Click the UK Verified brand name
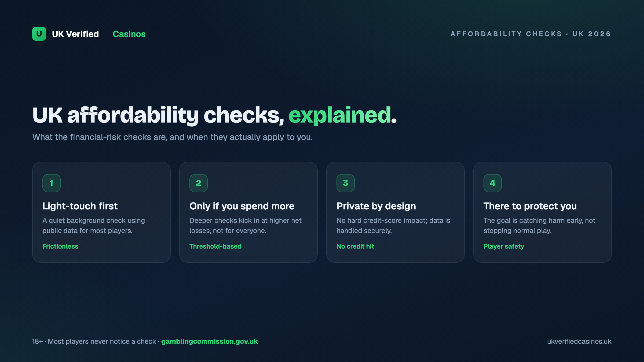 click(x=75, y=34)
